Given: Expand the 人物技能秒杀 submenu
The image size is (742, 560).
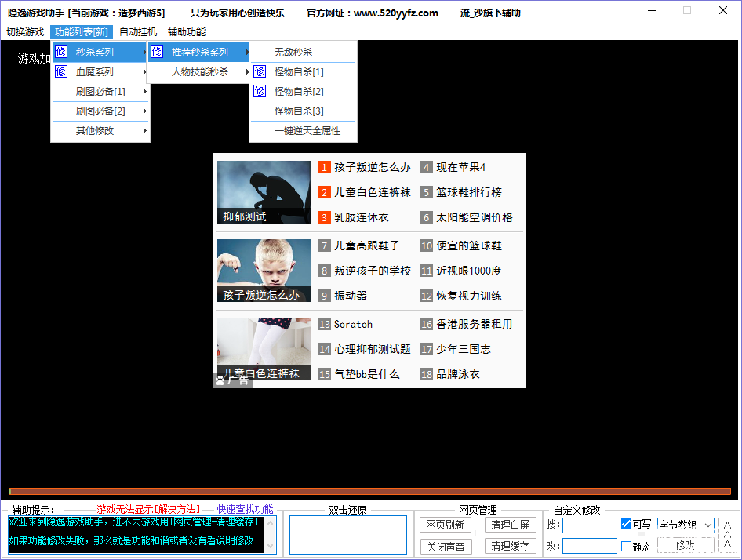Looking at the screenshot, I should pyautogui.click(x=202, y=72).
